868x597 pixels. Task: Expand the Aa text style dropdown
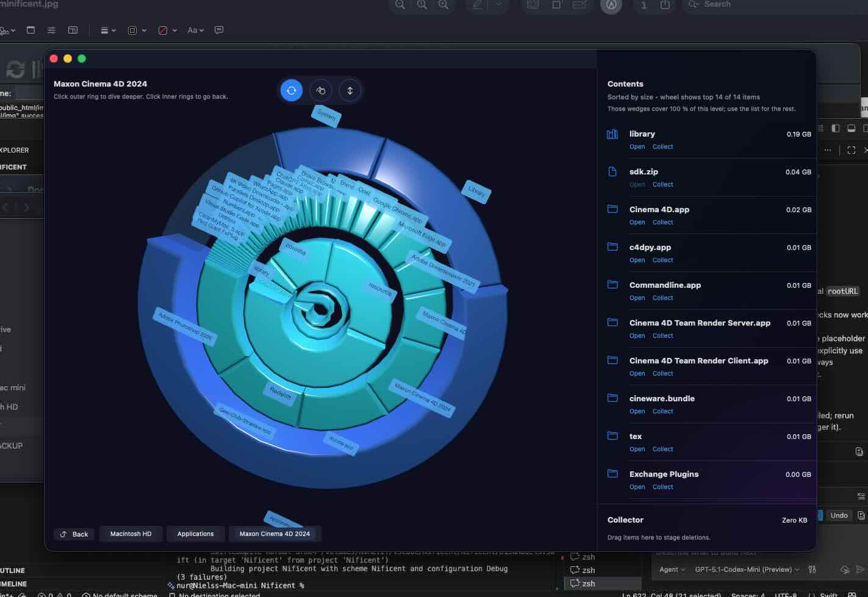195,30
